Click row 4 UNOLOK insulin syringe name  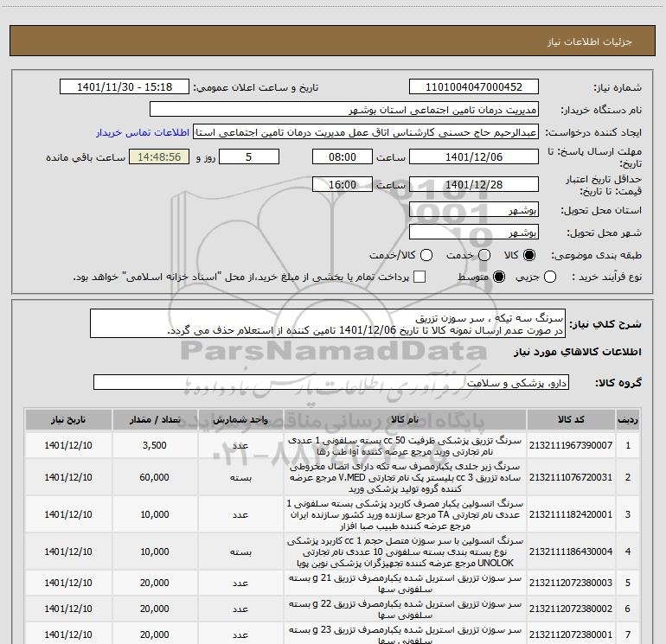405,552
